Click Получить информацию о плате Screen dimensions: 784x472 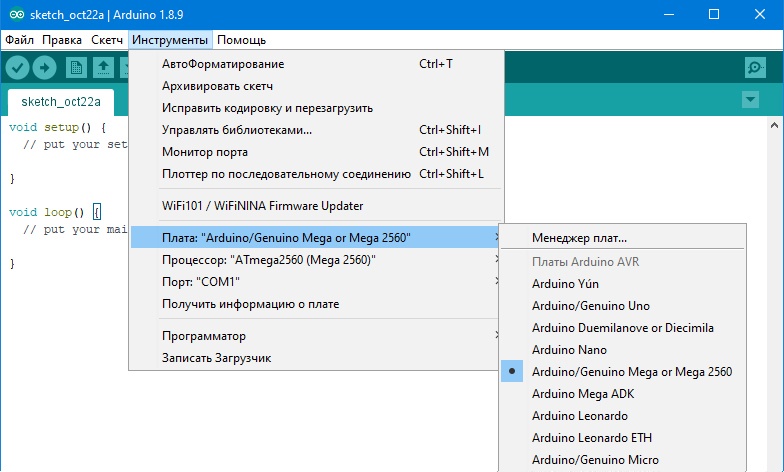(315, 304)
